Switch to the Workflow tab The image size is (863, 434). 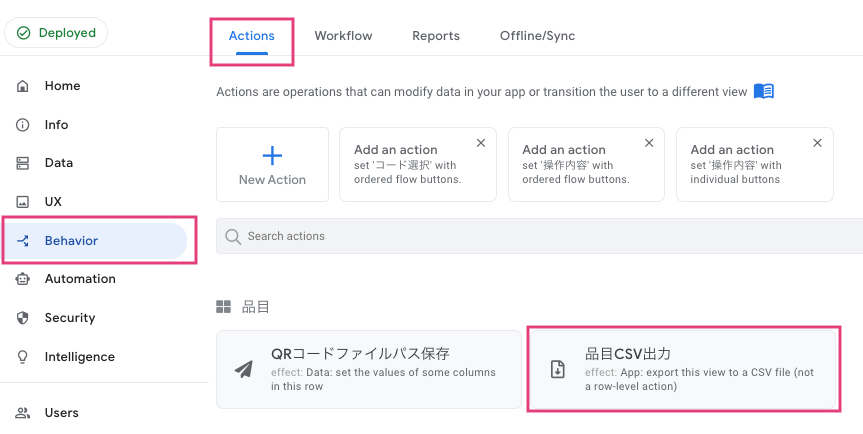(x=343, y=36)
